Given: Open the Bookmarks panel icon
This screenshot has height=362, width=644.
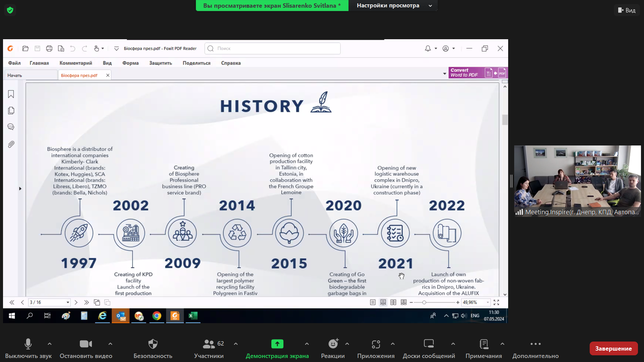Looking at the screenshot, I should (11, 94).
